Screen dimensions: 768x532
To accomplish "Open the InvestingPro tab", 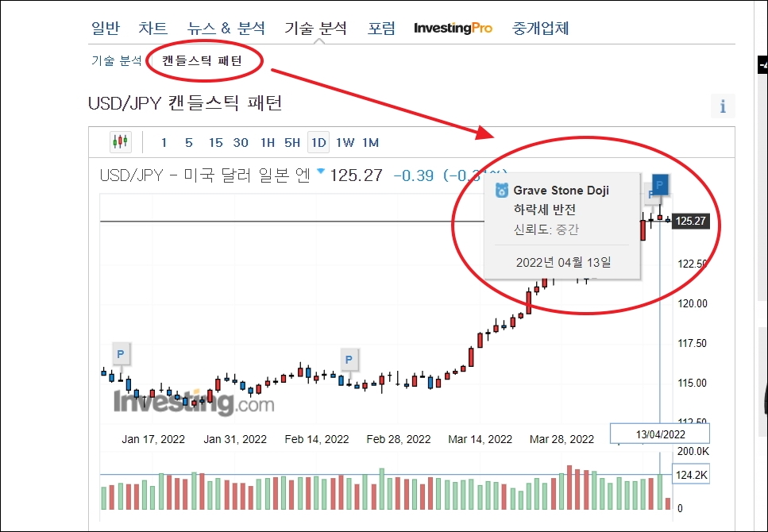I will point(453,28).
